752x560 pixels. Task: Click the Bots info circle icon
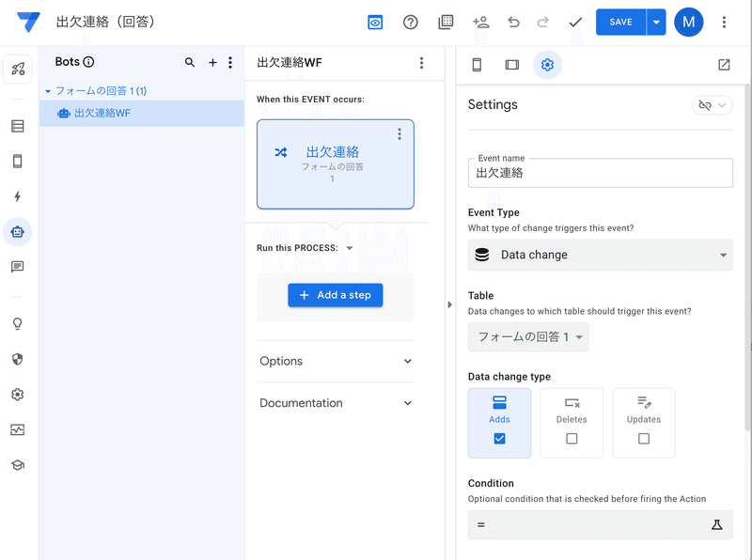coord(88,62)
